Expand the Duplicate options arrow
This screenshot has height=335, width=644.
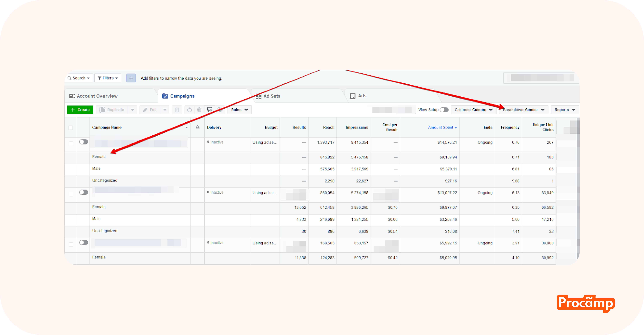pyautogui.click(x=132, y=110)
